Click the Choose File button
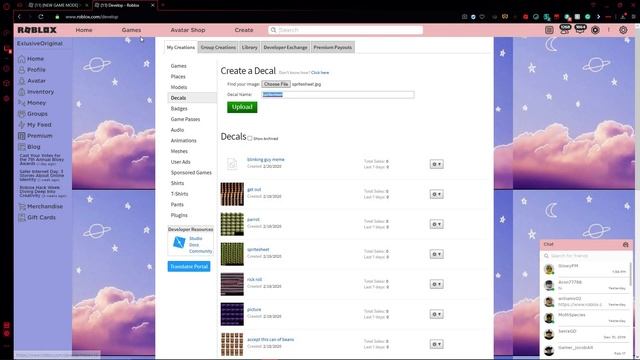Viewport: 640px width, 360px height. [276, 84]
